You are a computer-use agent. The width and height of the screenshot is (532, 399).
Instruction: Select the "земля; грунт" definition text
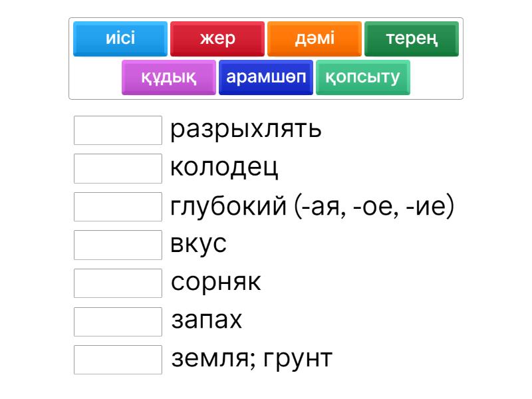click(x=252, y=359)
